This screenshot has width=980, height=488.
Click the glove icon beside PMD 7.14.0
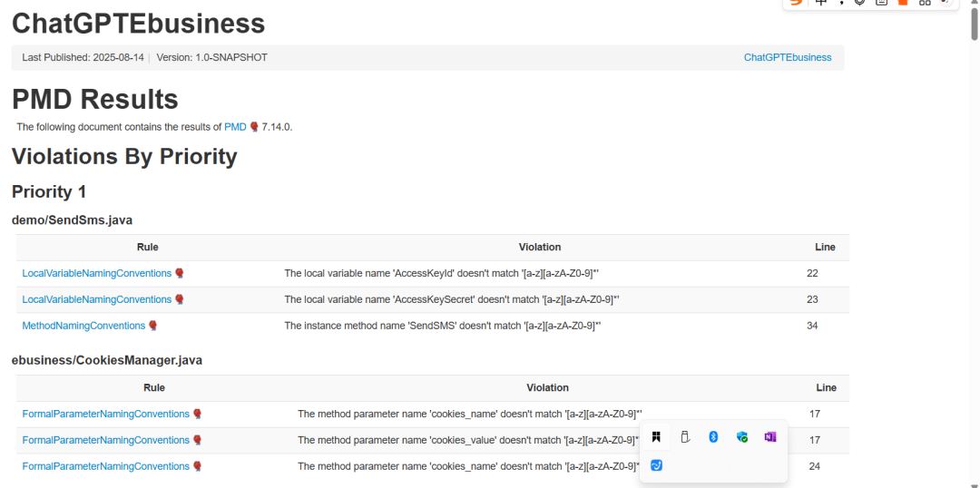pos(254,127)
